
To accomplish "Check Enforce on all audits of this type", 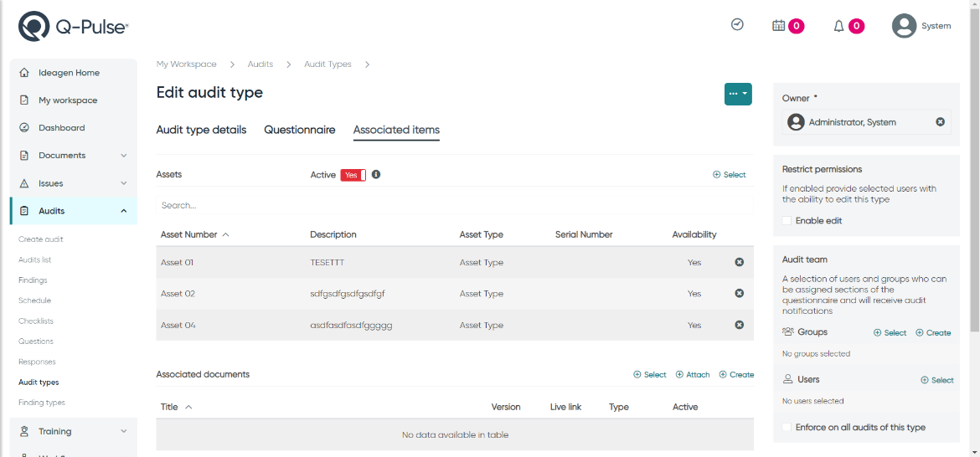I will 787,428.
